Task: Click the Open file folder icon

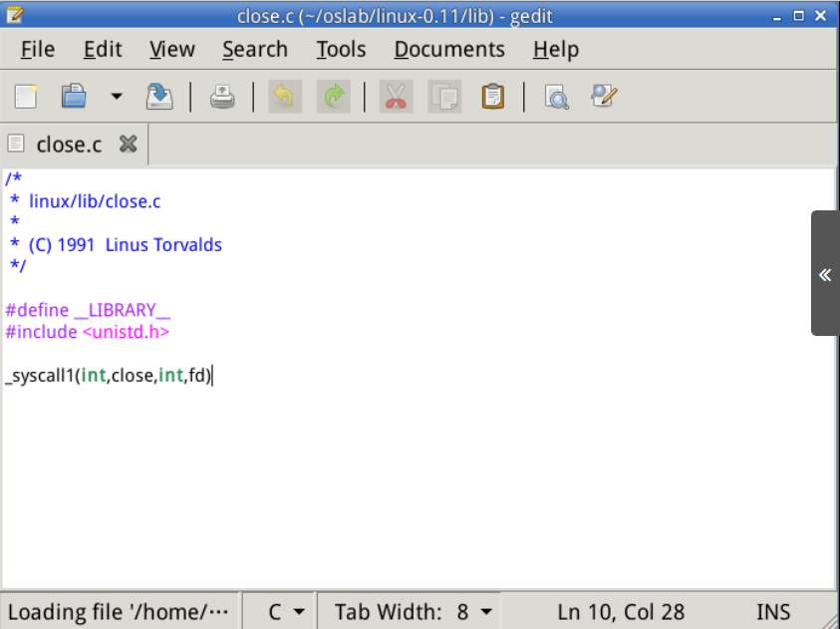Action: [x=74, y=97]
